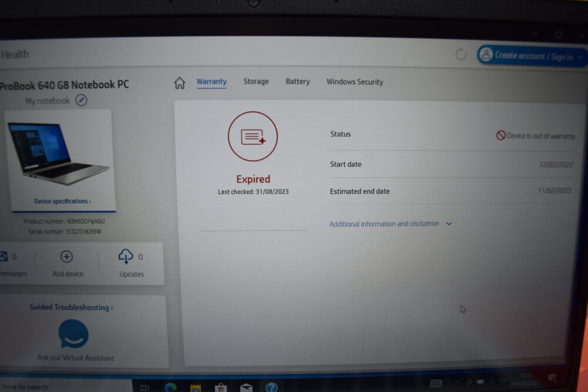
Task: Open the messages envelope icon
Action: [4, 257]
